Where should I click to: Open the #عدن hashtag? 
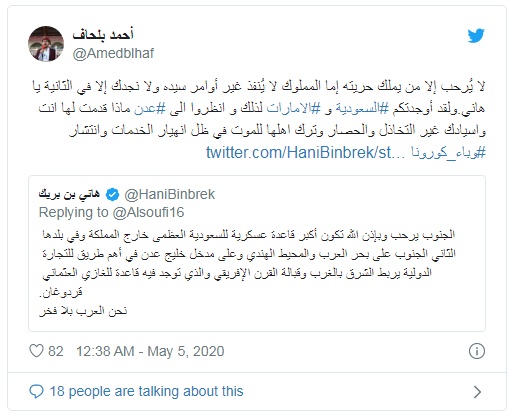(x=150, y=108)
